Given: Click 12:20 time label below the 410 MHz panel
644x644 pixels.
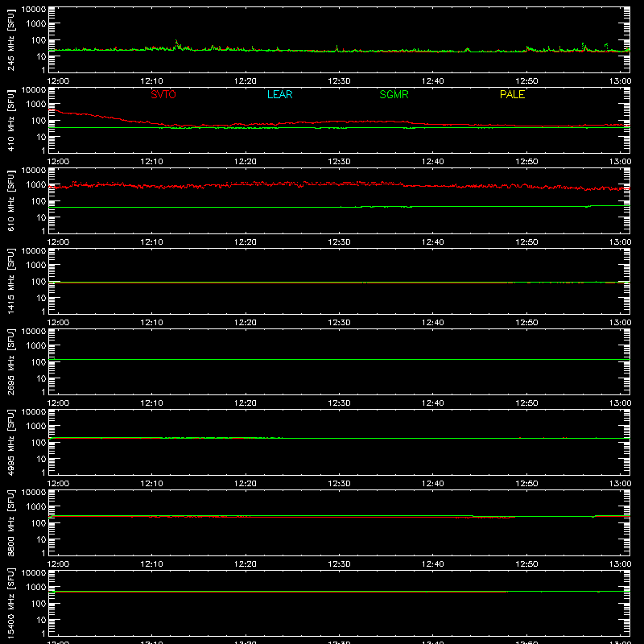Looking at the screenshot, I should click(246, 162).
